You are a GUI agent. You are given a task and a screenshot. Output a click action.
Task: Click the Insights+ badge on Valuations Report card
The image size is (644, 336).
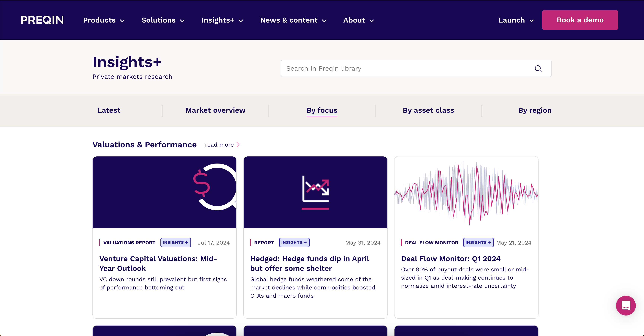pyautogui.click(x=176, y=243)
